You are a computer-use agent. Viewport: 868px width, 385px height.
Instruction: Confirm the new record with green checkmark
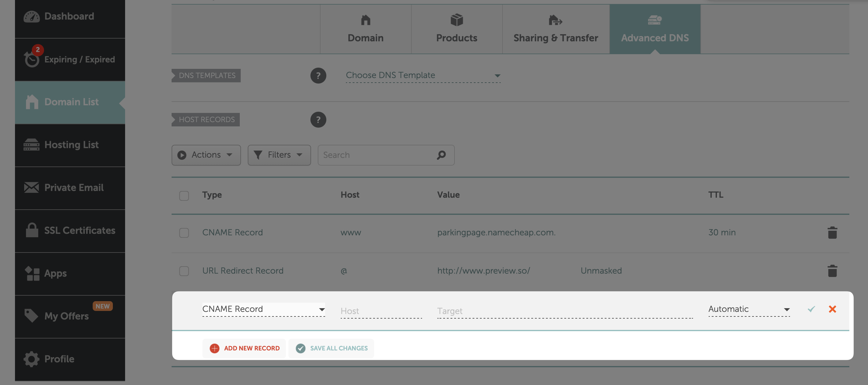tap(811, 309)
